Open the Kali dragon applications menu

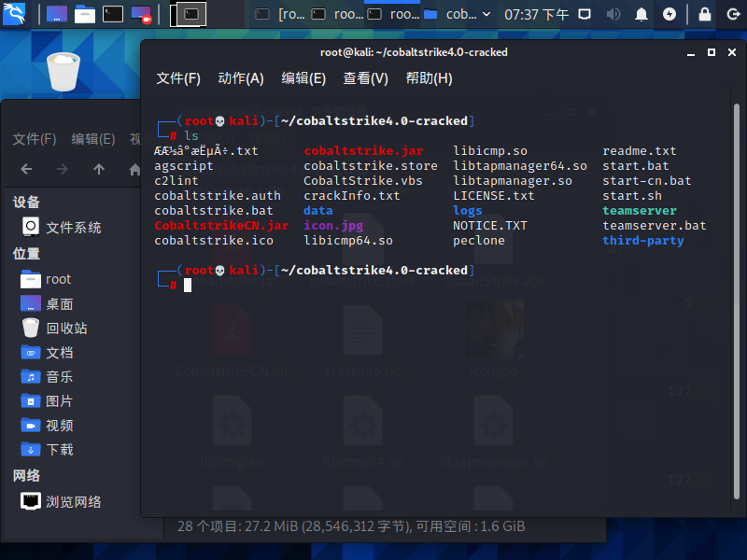click(13, 13)
